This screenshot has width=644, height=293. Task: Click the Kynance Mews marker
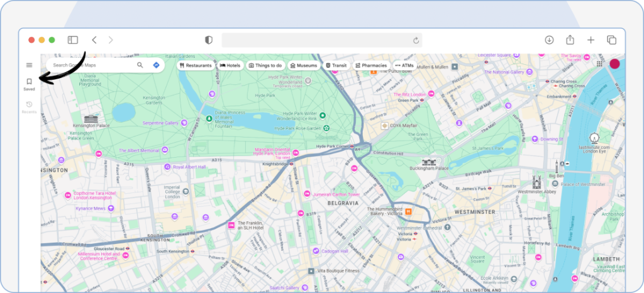pyautogui.click(x=111, y=209)
